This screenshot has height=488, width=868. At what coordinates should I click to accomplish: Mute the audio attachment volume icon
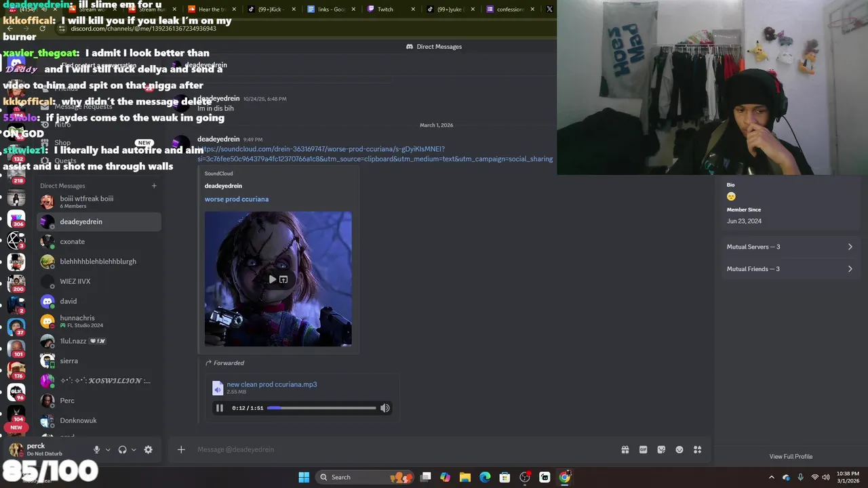pos(385,408)
